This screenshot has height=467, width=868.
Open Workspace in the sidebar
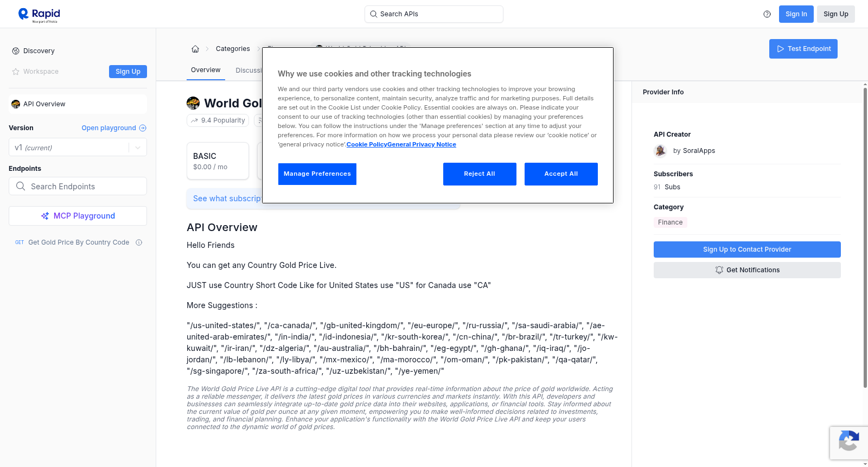41,72
